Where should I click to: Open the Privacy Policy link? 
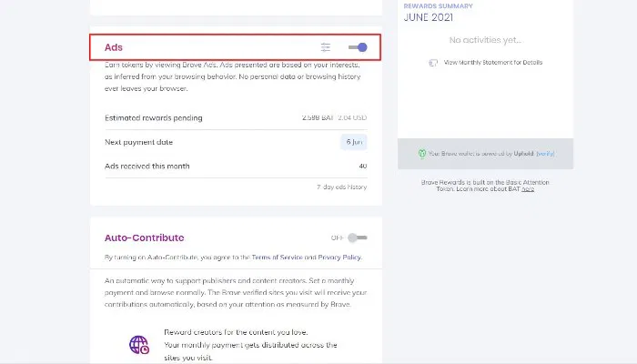[338, 258]
